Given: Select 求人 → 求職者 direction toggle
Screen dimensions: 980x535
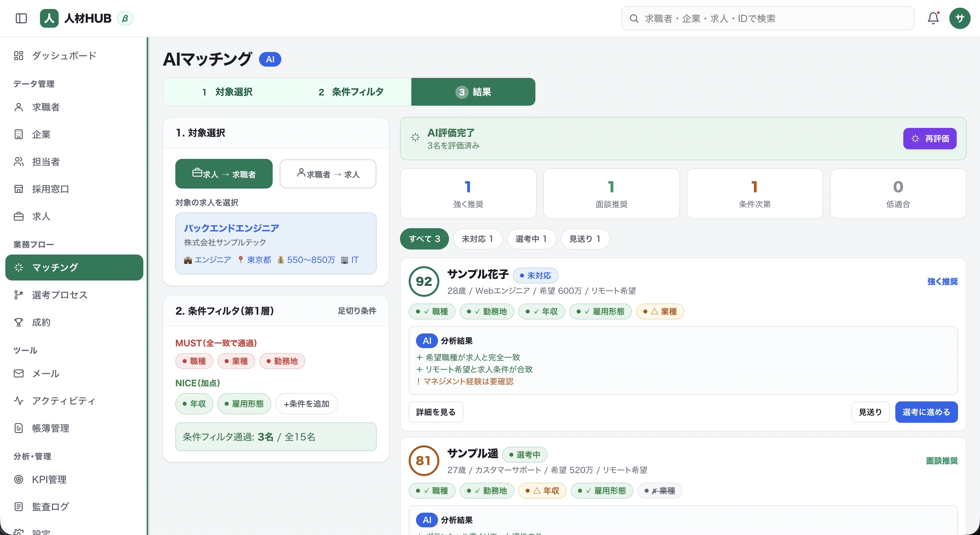Looking at the screenshot, I should (224, 174).
